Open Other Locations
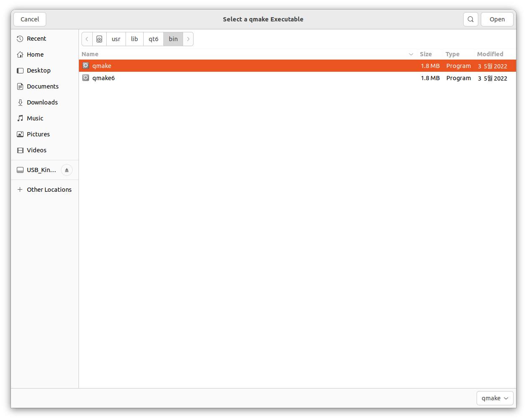The image size is (527, 420). point(45,190)
